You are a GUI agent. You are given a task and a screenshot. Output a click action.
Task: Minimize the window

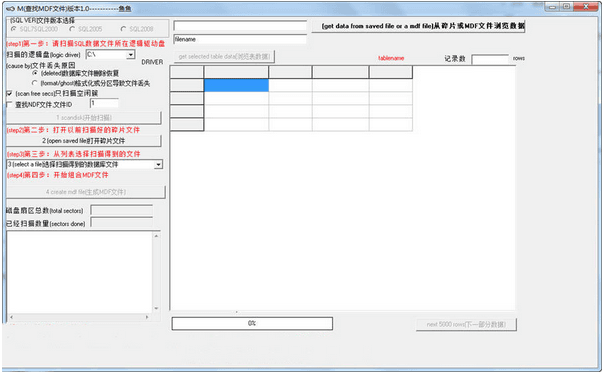[x=553, y=7]
